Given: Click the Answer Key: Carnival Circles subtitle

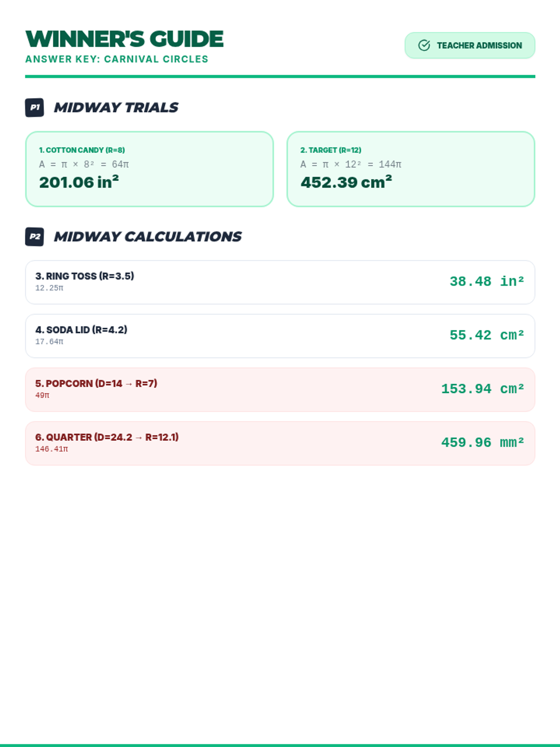Looking at the screenshot, I should [x=117, y=59].
